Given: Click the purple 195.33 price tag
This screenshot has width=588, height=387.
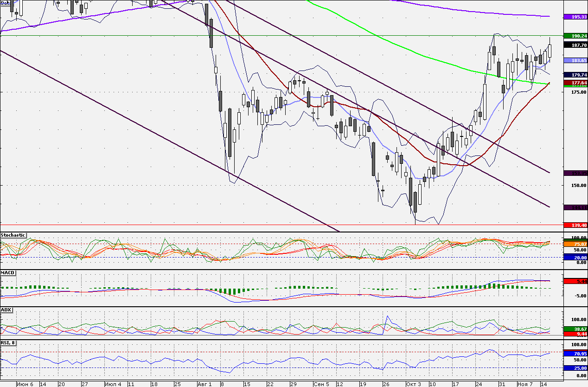Looking at the screenshot, I should click(x=575, y=17).
